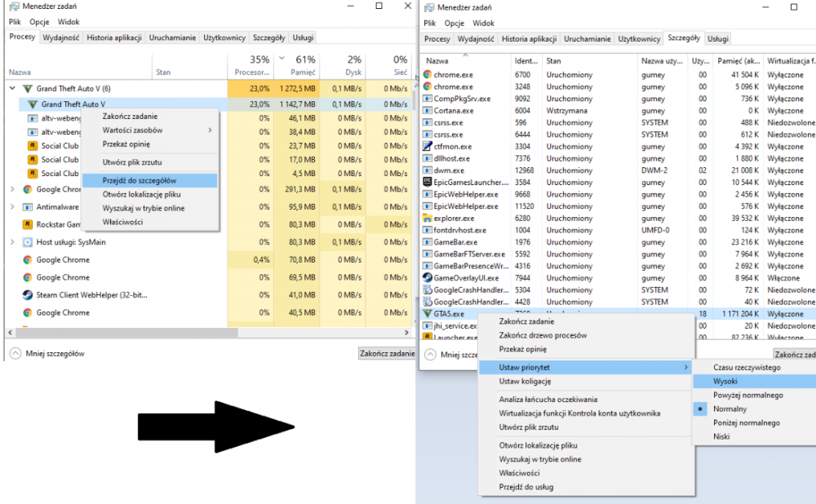The height and width of the screenshot is (504, 816).
Task: Click the Uruchamianie tab in right window
Action: [587, 38]
